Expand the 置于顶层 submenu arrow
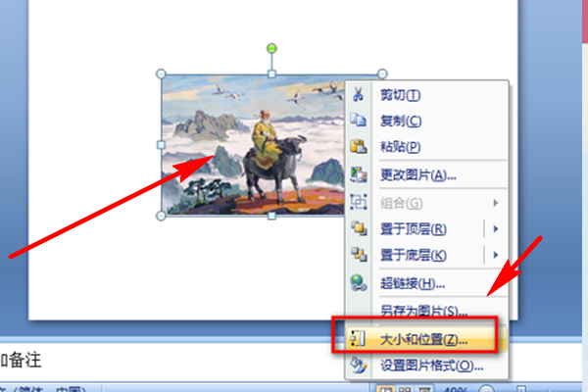This screenshot has height=392, width=588. point(496,228)
